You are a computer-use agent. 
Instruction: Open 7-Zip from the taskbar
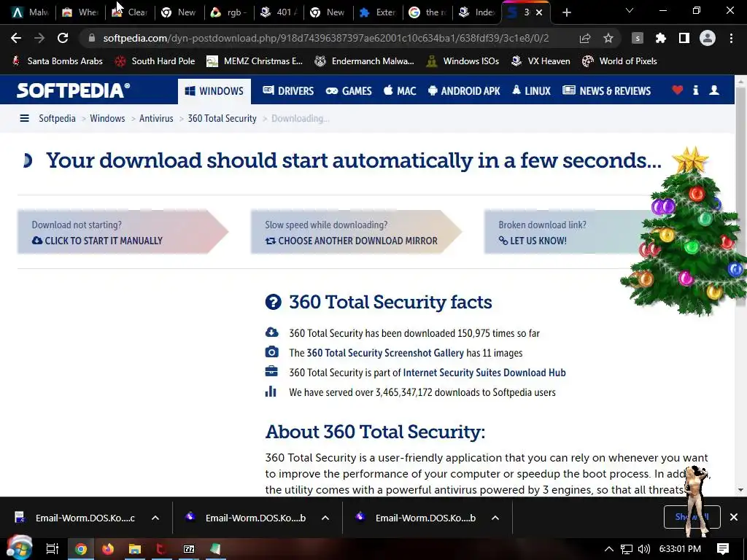(x=189, y=549)
